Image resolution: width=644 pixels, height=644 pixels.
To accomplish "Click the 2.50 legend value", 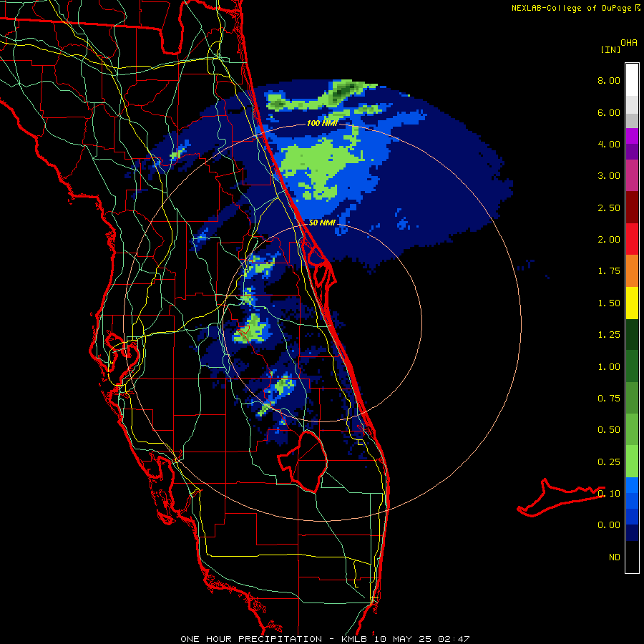I will 609,208.
